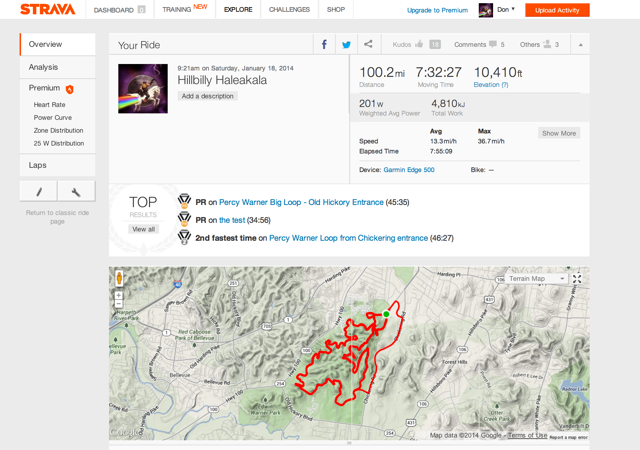Click the Upload Activity button
640x450 pixels.
tap(557, 10)
